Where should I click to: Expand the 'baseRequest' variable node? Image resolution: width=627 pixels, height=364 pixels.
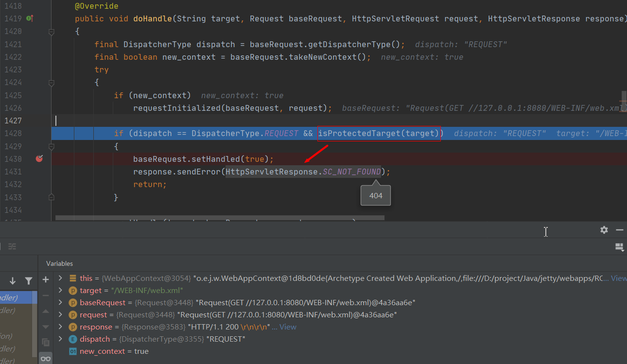point(60,303)
